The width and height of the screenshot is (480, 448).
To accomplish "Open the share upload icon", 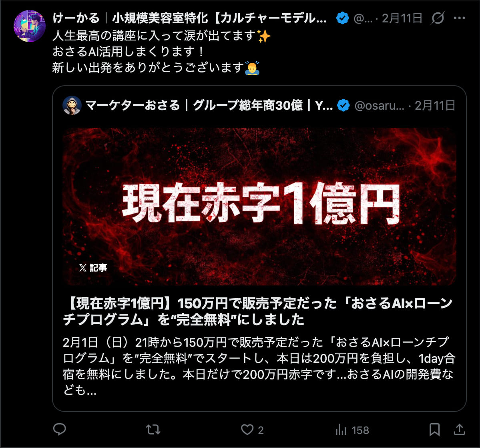I will [459, 430].
